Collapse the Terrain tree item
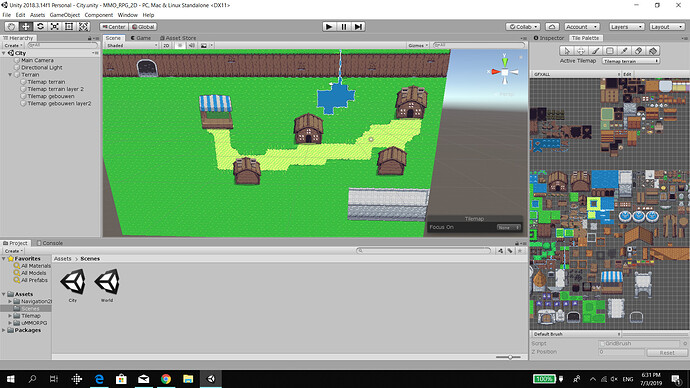 point(10,75)
